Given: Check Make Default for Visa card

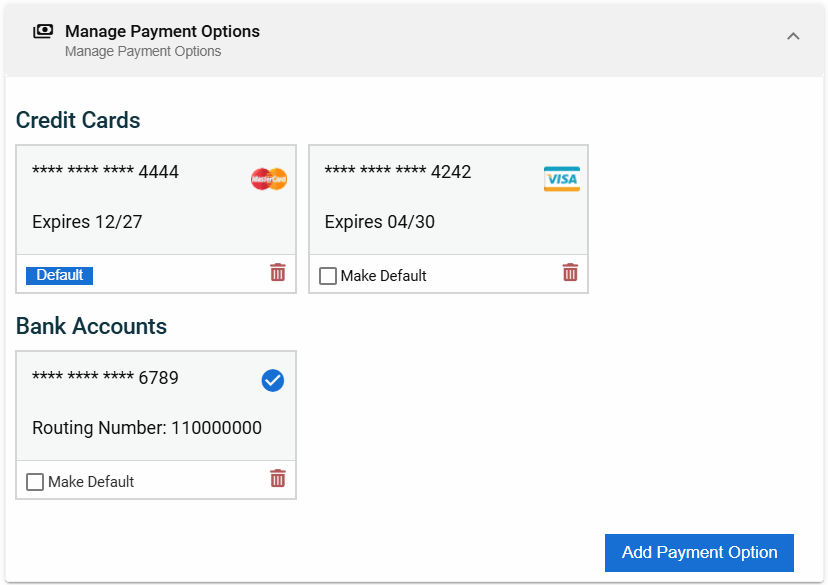Looking at the screenshot, I should click(328, 276).
